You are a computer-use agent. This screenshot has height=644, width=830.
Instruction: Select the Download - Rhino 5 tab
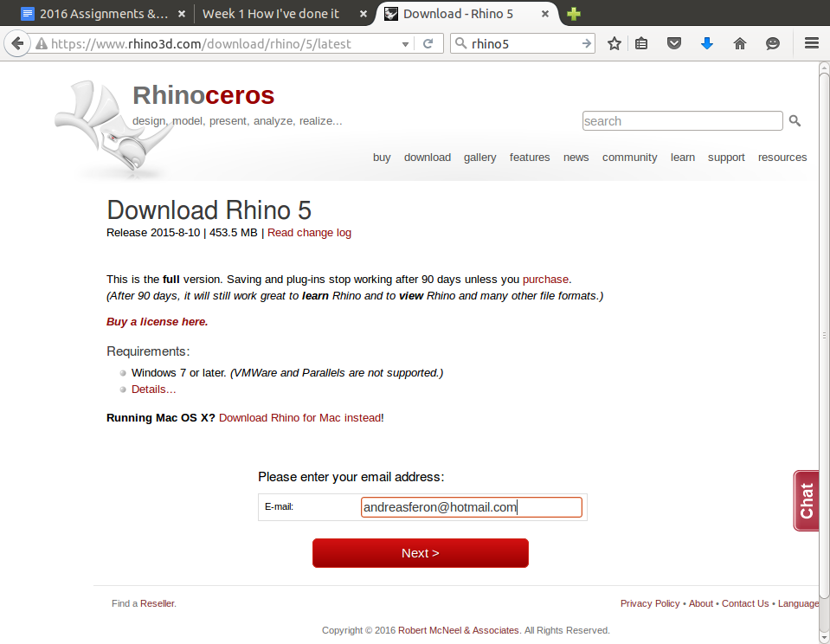coord(458,14)
